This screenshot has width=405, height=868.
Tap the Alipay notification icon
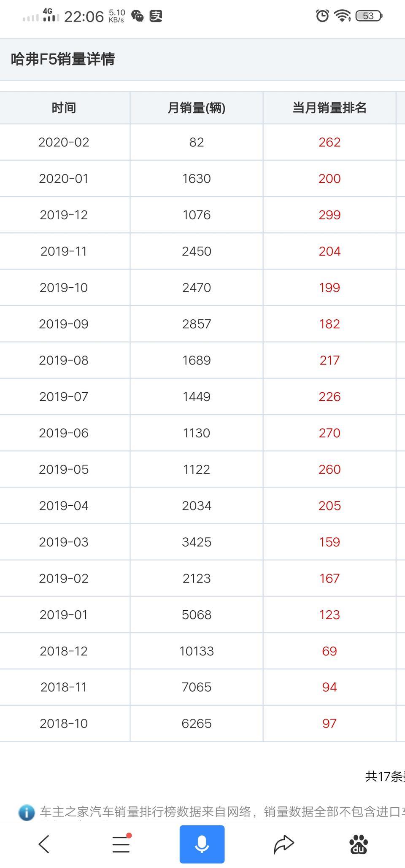[156, 16]
